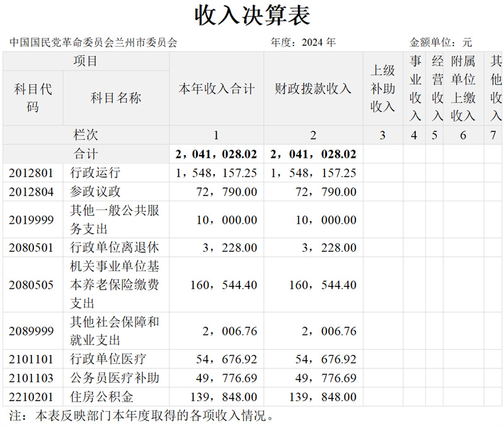This screenshot has width=504, height=427.
Task: Click 3,228.00 in 本年收入合计 column
Action: (230, 248)
